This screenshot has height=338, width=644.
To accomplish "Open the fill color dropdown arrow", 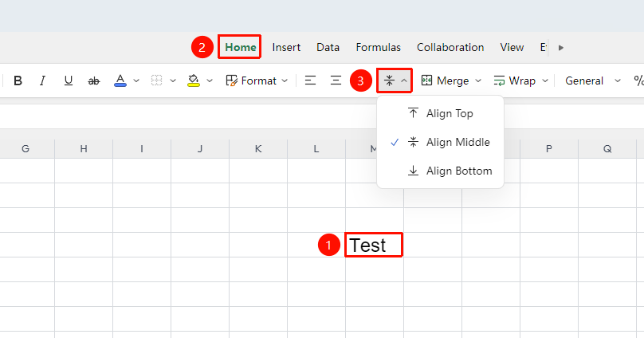I will coord(210,81).
